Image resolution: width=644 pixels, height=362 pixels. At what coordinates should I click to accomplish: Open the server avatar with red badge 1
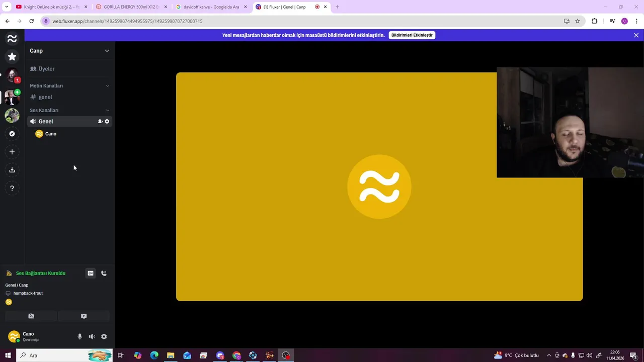(x=12, y=75)
